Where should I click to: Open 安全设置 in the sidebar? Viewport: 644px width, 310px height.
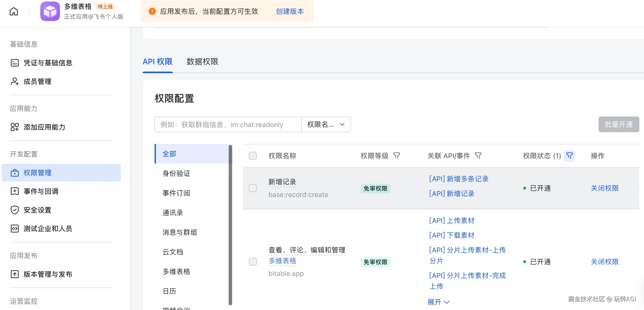pyautogui.click(x=37, y=210)
